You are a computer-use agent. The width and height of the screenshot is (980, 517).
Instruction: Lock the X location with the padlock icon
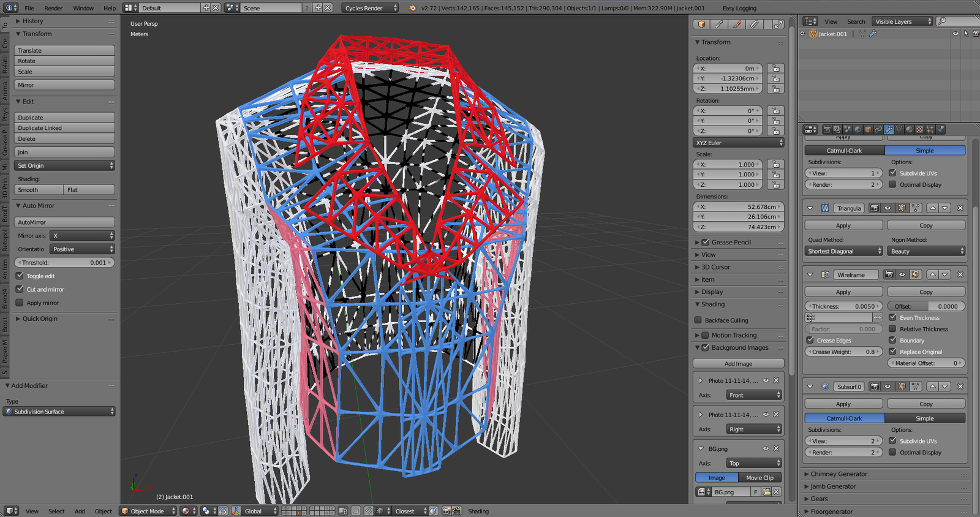(x=775, y=69)
